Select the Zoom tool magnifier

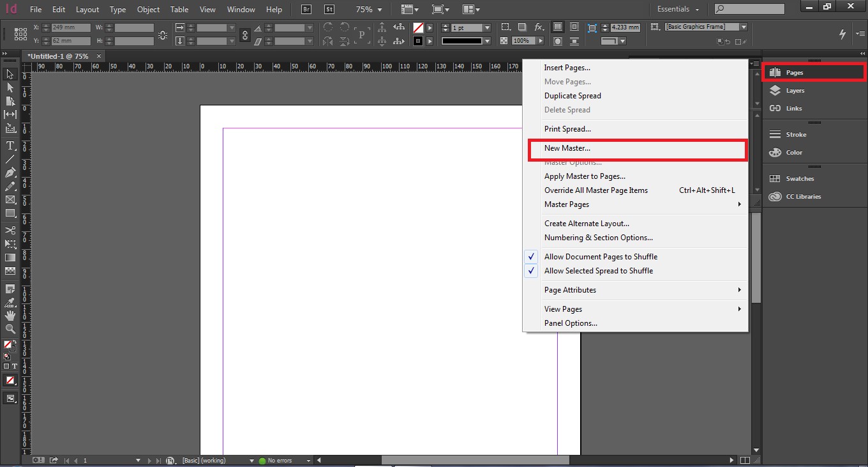pos(10,329)
